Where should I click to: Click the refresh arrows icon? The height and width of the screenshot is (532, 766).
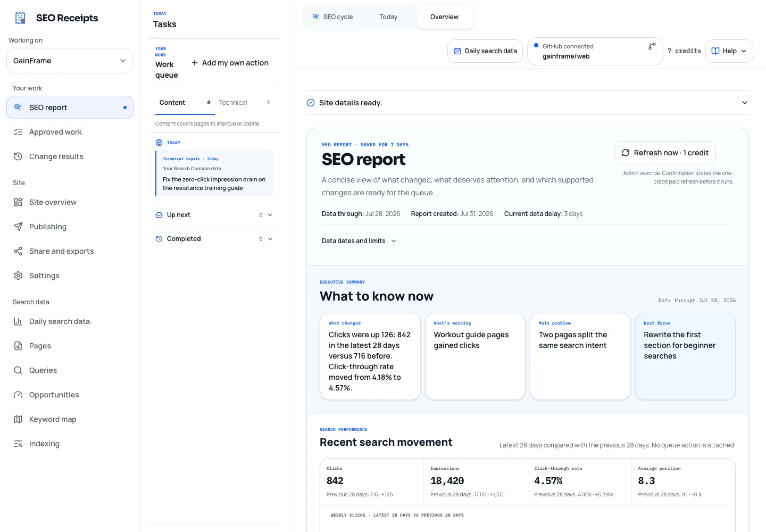click(626, 153)
